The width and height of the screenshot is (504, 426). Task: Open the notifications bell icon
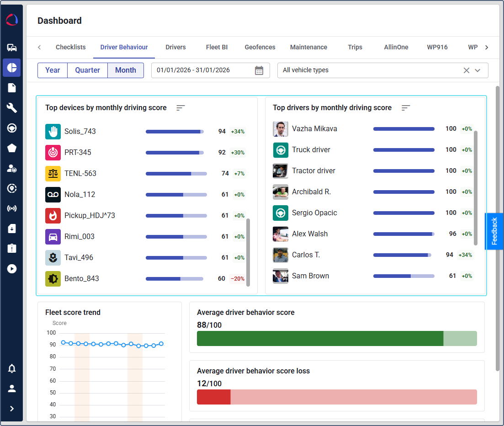point(12,368)
